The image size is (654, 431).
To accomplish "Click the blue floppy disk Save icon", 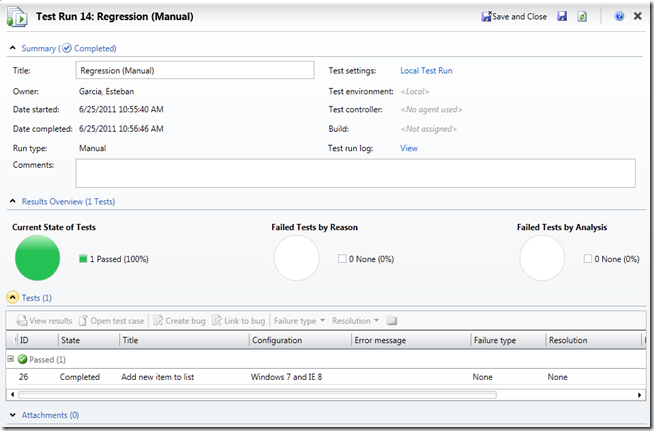I will pyautogui.click(x=563, y=17).
